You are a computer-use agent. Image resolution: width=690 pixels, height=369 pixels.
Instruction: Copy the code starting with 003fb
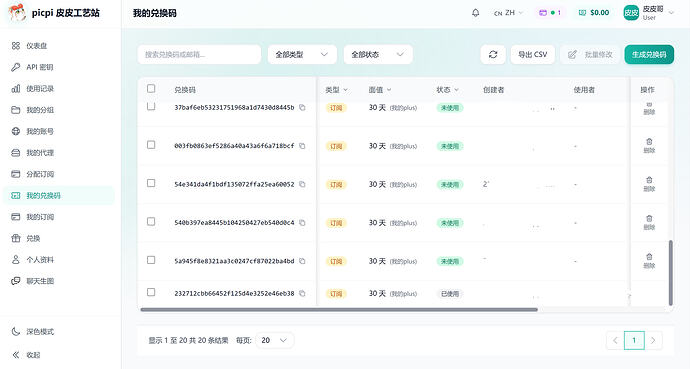point(302,146)
